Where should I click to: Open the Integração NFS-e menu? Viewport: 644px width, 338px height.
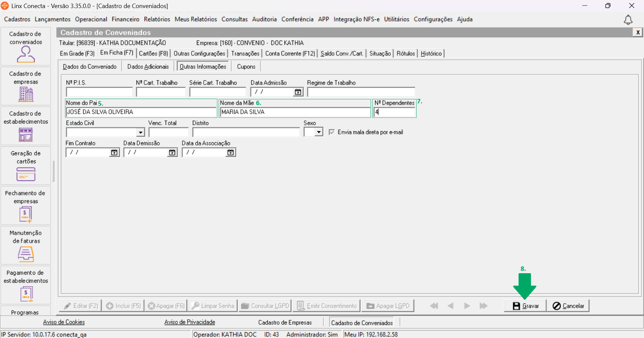(x=357, y=19)
